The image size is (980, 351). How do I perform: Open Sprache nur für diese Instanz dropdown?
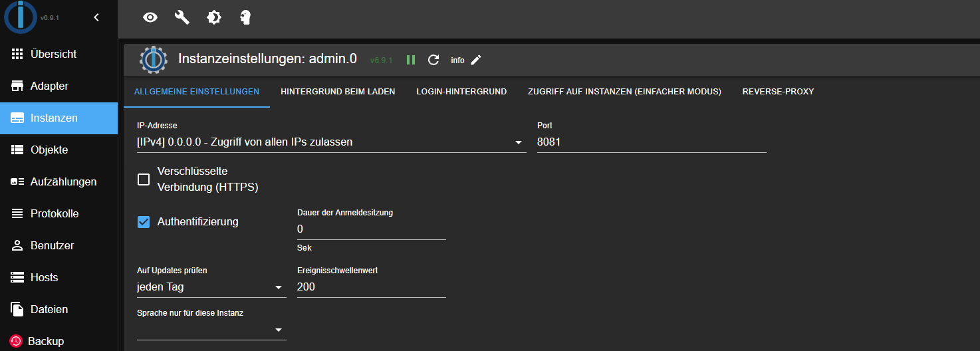coord(211,330)
